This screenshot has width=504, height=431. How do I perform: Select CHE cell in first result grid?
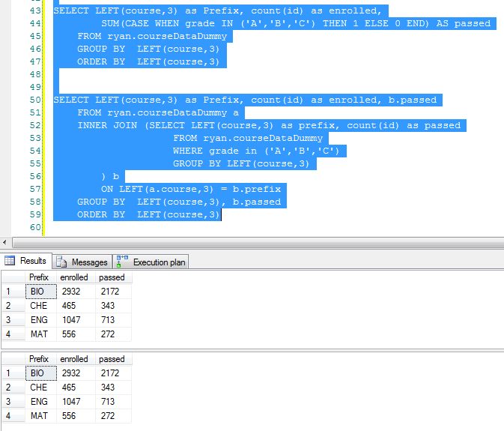pyautogui.click(x=41, y=306)
